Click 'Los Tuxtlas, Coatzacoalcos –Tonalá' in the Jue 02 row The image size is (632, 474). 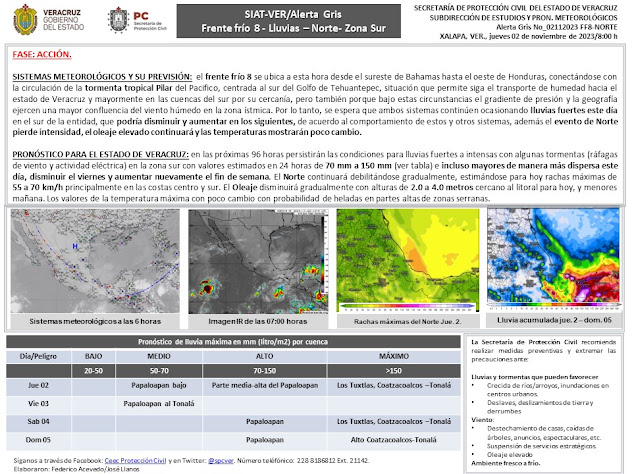(394, 385)
